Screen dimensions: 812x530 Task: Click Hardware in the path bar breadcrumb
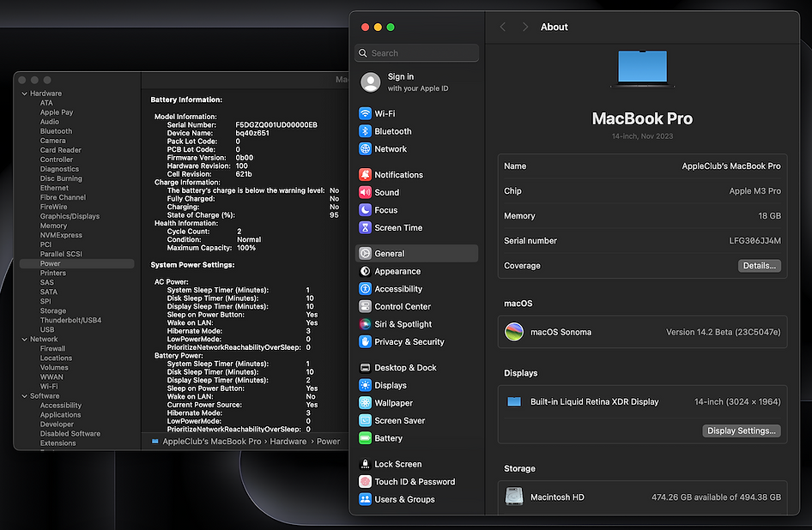click(x=288, y=442)
